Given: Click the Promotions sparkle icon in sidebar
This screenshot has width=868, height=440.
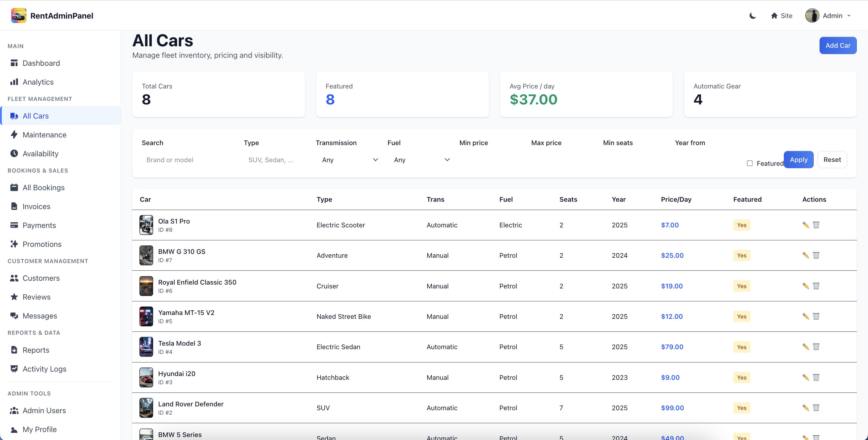Looking at the screenshot, I should coord(14,244).
